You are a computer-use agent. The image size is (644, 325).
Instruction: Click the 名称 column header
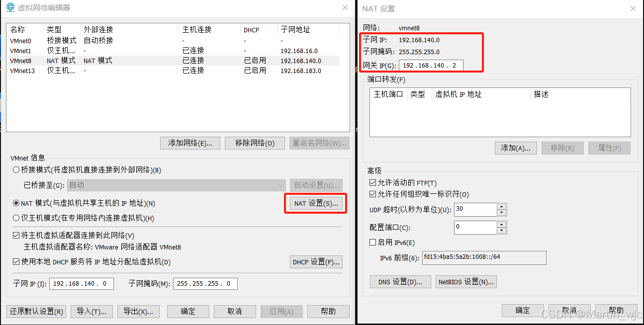tap(25, 30)
